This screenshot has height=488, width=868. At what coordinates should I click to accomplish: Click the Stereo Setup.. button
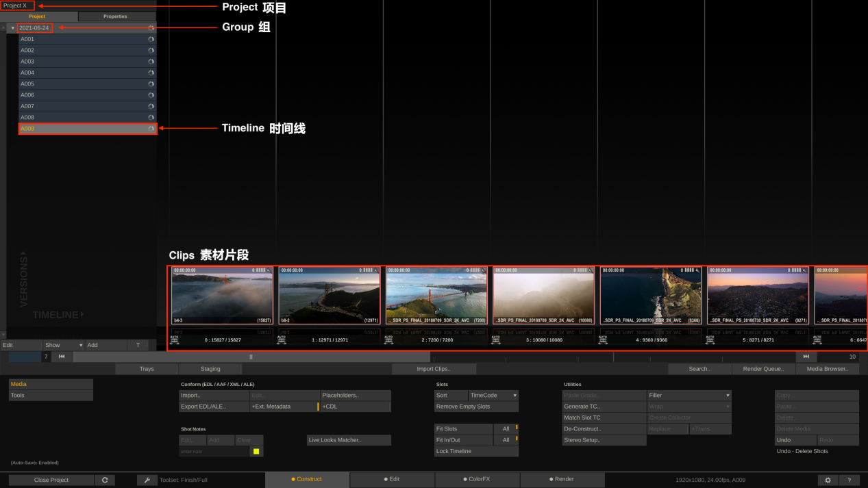click(x=604, y=440)
